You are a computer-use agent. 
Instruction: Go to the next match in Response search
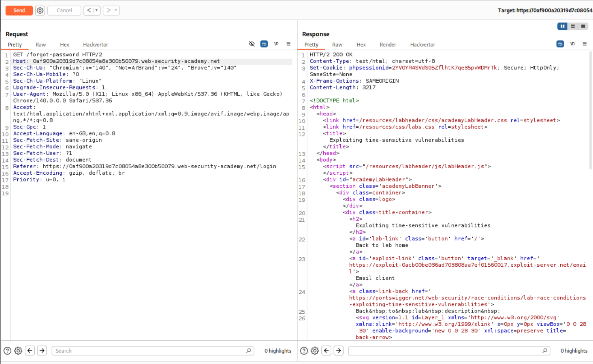pyautogui.click(x=338, y=350)
